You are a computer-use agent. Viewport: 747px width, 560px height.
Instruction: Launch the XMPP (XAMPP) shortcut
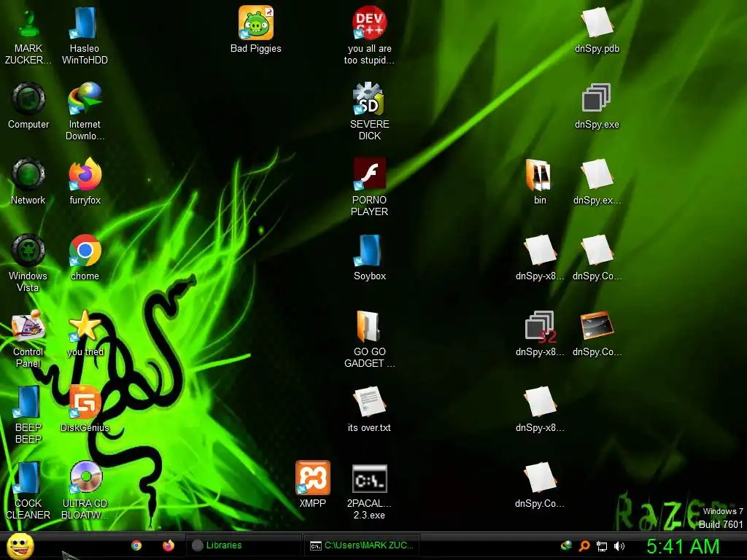pos(312,485)
